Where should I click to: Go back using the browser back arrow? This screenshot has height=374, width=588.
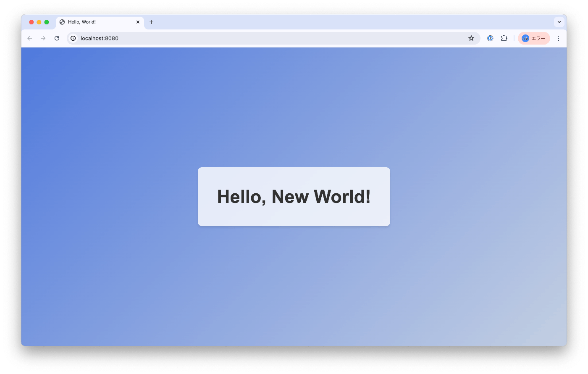30,38
